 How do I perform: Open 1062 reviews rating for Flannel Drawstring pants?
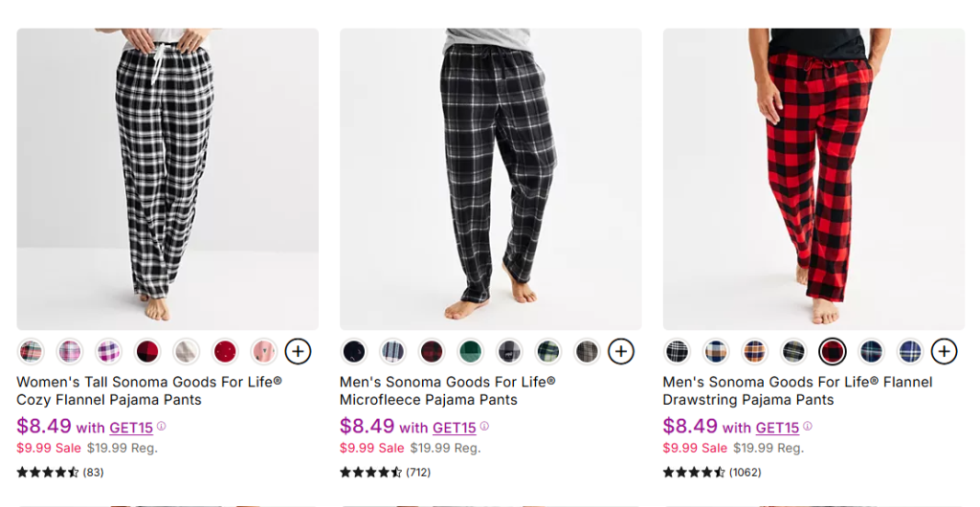coord(712,473)
